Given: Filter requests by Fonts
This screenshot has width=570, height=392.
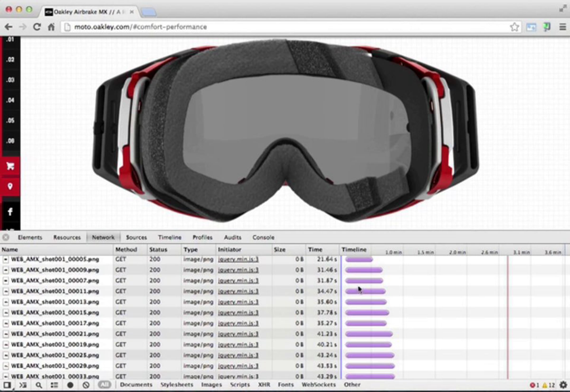Looking at the screenshot, I should coord(286,385).
